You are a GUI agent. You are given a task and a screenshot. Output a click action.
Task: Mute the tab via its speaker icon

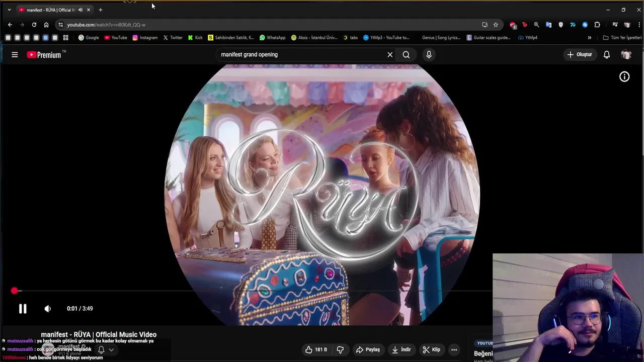80,10
